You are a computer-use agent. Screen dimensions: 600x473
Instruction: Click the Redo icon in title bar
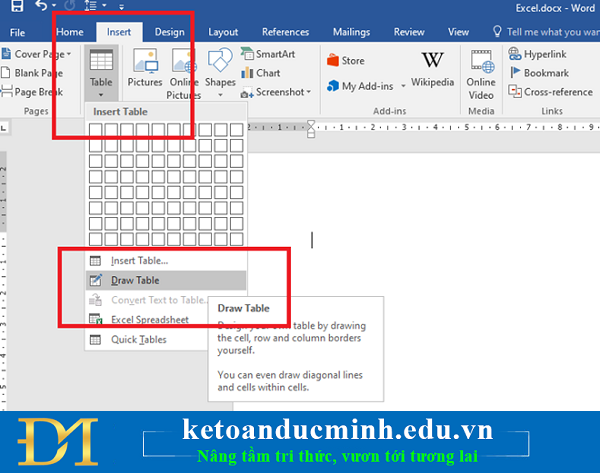coord(70,5)
